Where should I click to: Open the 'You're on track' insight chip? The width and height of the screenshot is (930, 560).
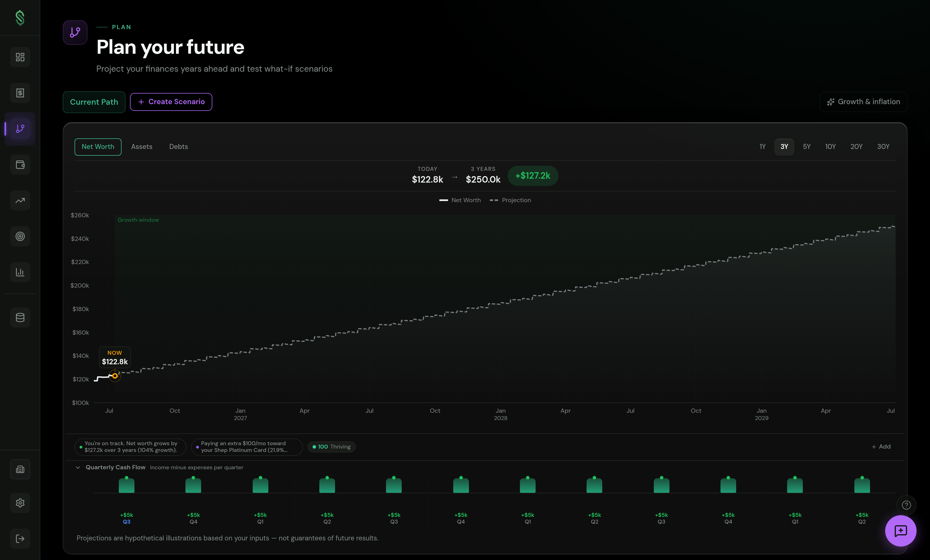pyautogui.click(x=130, y=447)
